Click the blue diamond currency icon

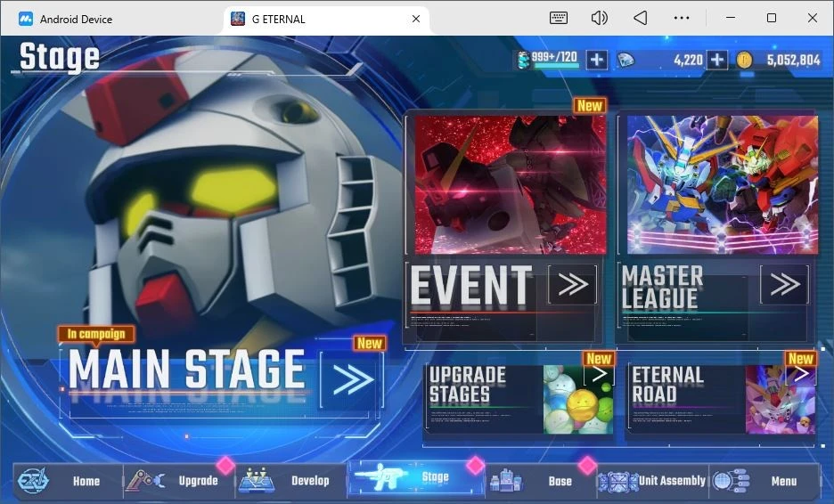point(626,60)
